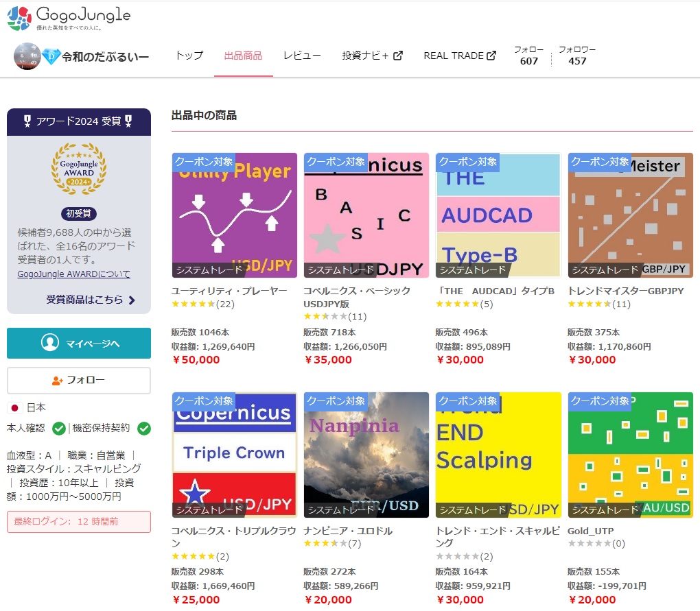Click the クーポン対象 tag on AUDCAD card

coord(468,162)
